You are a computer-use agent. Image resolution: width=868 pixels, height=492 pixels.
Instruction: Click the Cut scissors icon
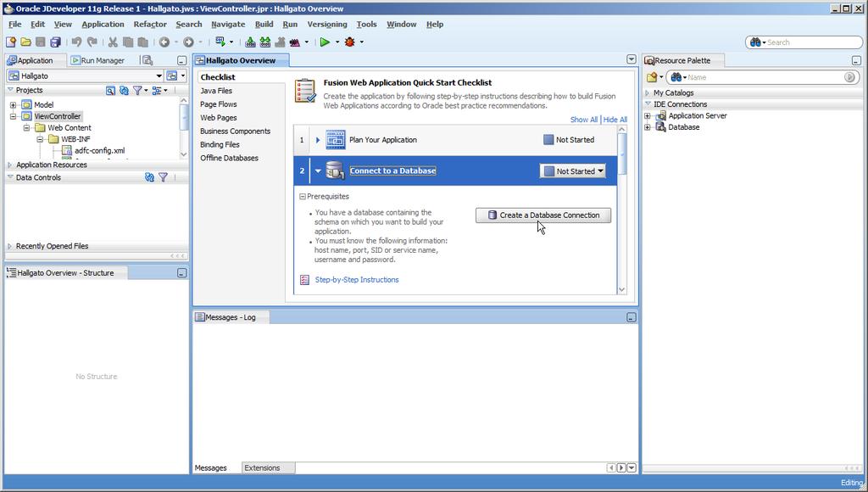coord(113,42)
